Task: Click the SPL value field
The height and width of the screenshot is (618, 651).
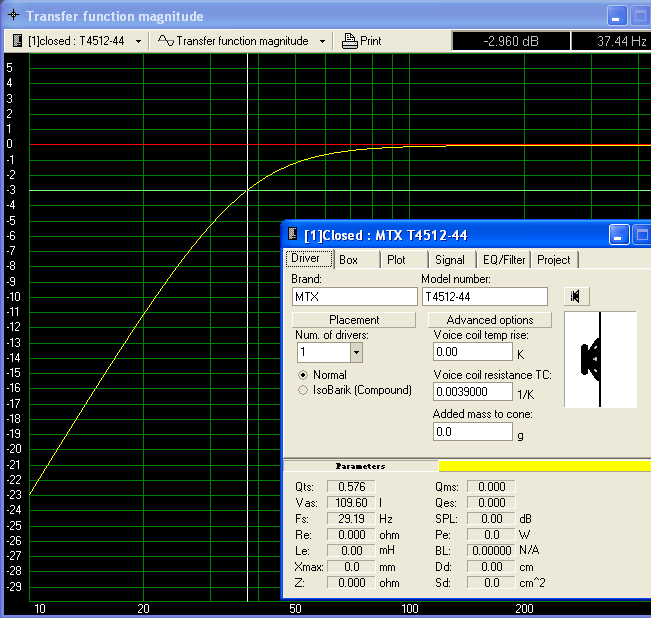Action: 491,519
